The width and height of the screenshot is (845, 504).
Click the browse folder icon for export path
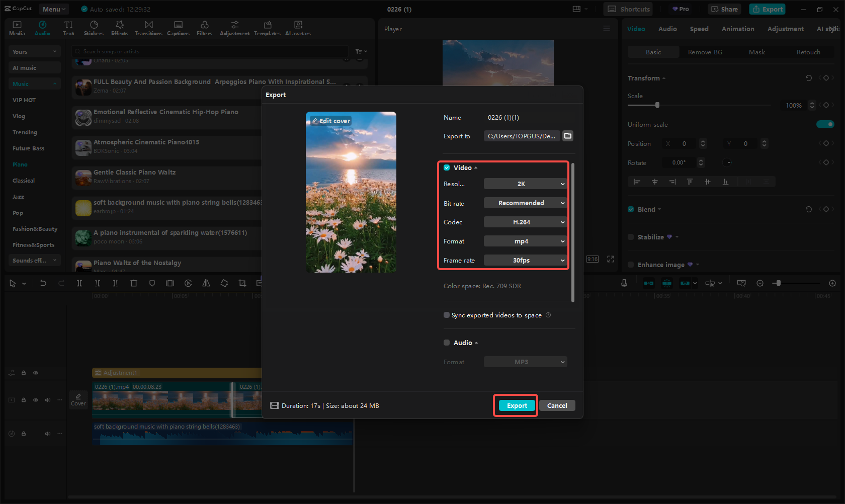click(568, 136)
